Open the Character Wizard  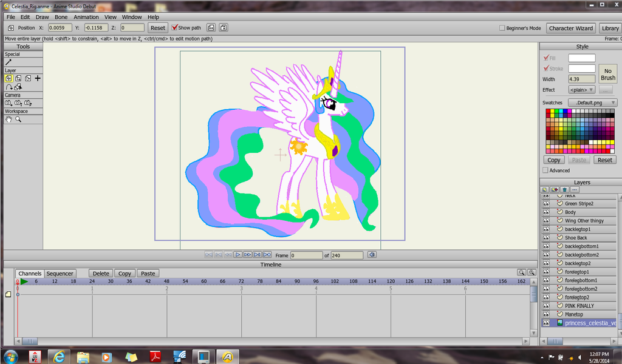point(571,28)
